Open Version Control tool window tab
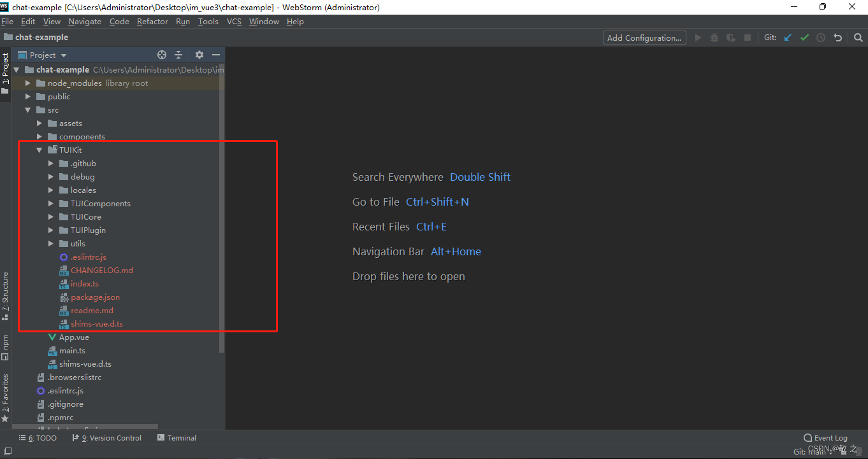The width and height of the screenshot is (868, 459). (106, 438)
